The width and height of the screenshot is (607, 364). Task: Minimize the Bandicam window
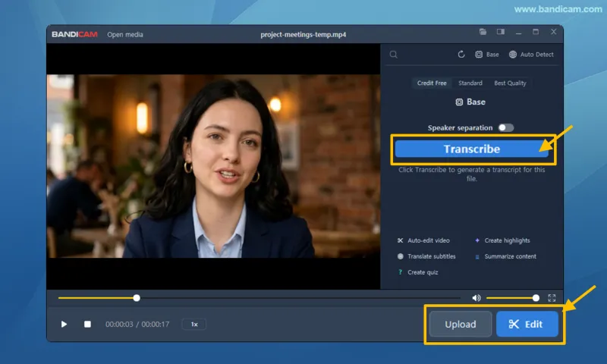[518, 33]
